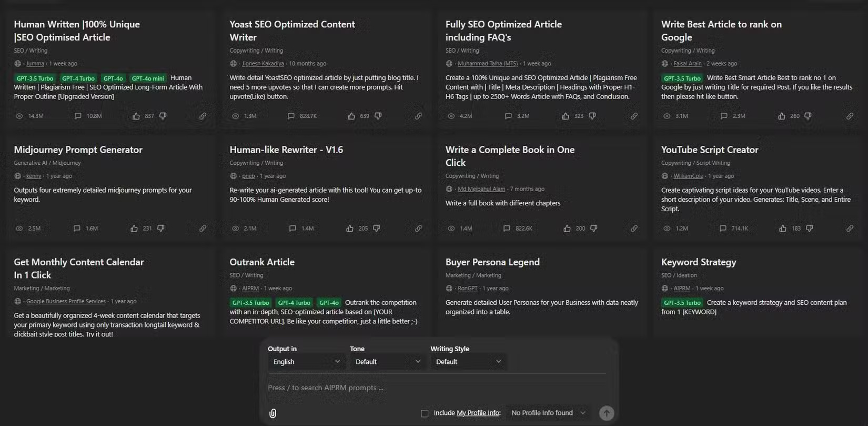Click thumbs up on Buyer Persona Legend
Viewport: 868px width, 426px height.
point(566,341)
